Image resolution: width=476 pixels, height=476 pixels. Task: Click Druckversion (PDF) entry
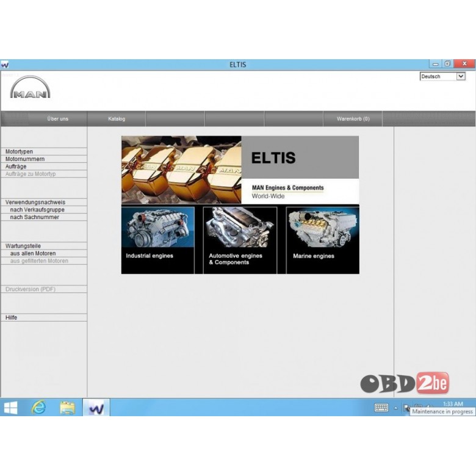[x=44, y=289]
